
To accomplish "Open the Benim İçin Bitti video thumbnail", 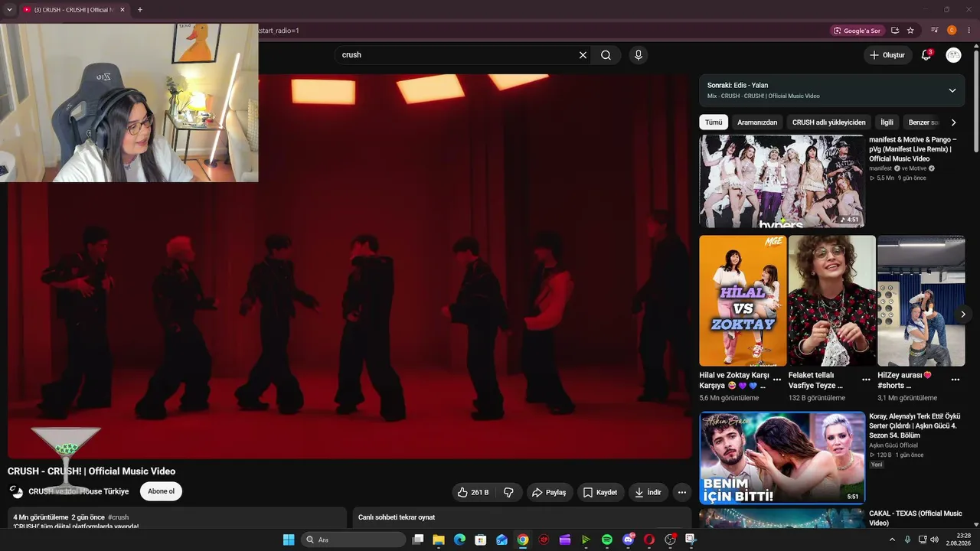I will click(x=782, y=458).
